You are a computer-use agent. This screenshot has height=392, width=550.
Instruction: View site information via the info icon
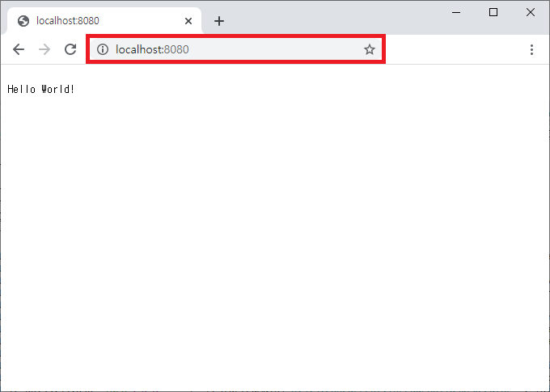click(103, 49)
